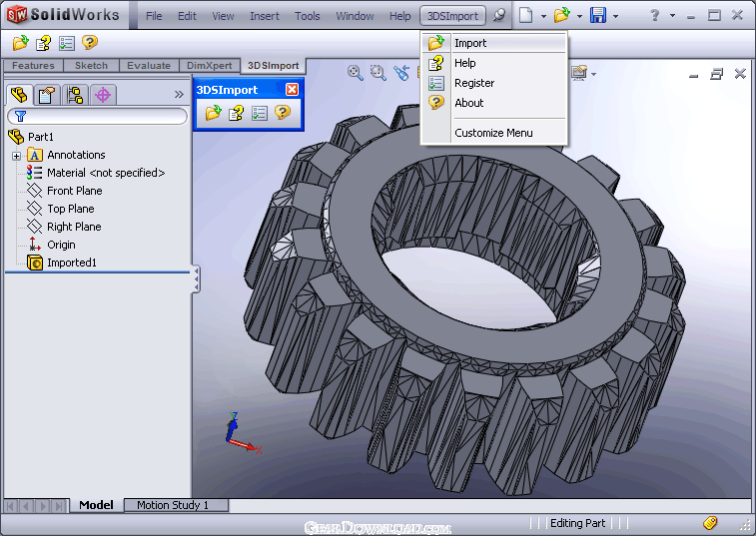756x536 pixels.
Task: Click Customize Menu entry
Action: [x=493, y=133]
